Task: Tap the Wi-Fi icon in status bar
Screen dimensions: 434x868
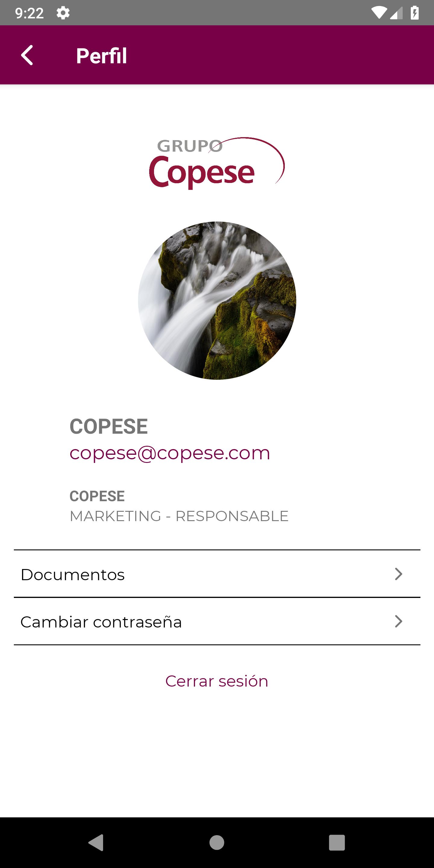Action: click(379, 13)
